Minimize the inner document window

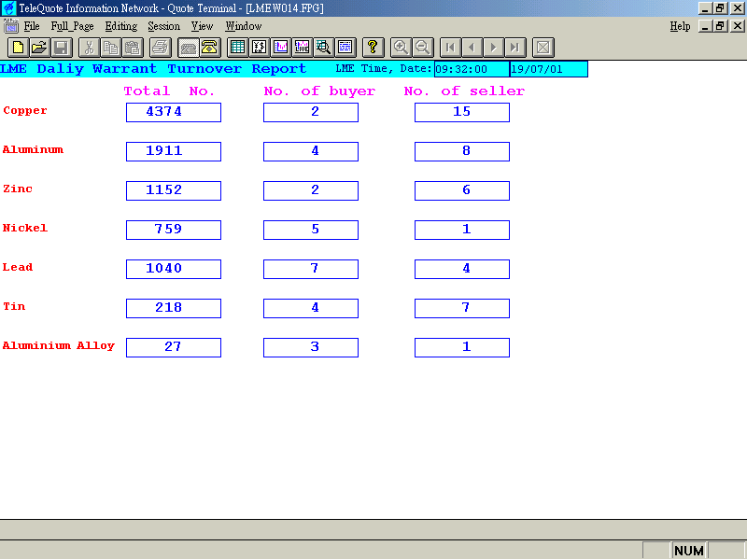coord(706,26)
